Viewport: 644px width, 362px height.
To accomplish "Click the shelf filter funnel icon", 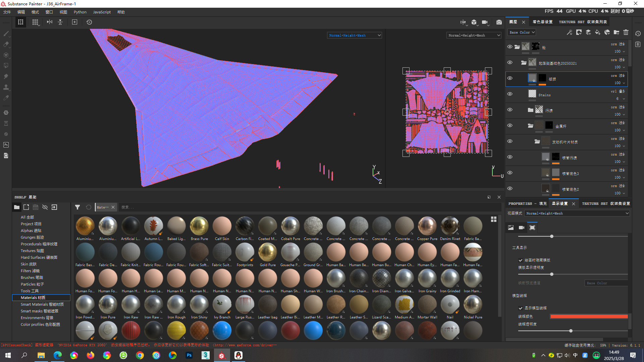I will coord(77,207).
